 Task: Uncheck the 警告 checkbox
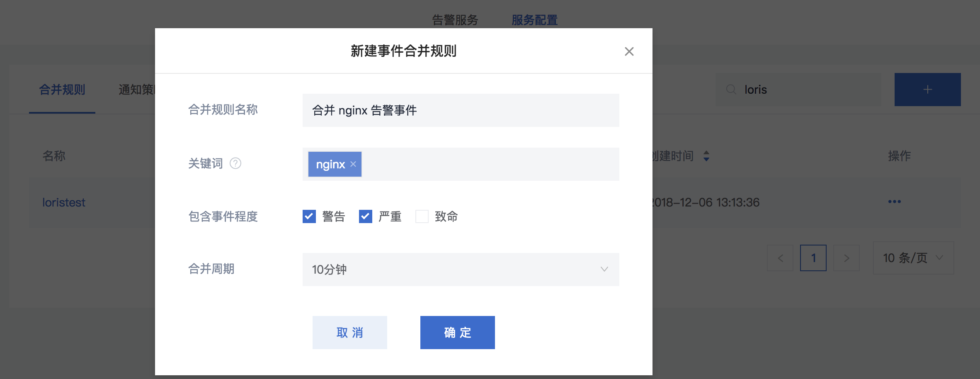tap(309, 216)
